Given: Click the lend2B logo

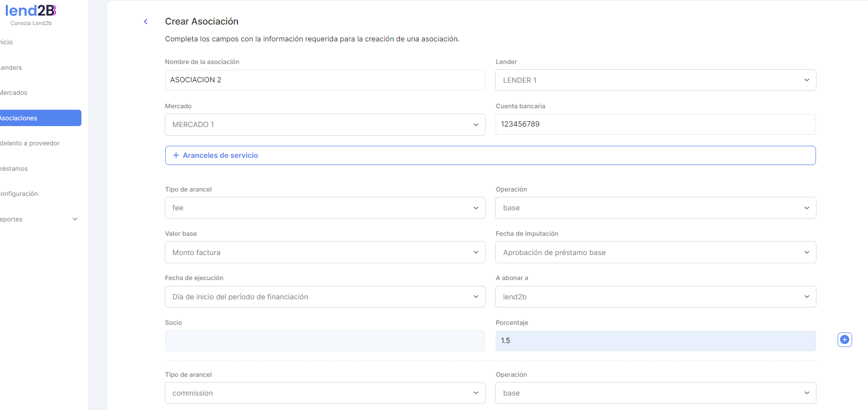Looking at the screenshot, I should click(x=31, y=11).
